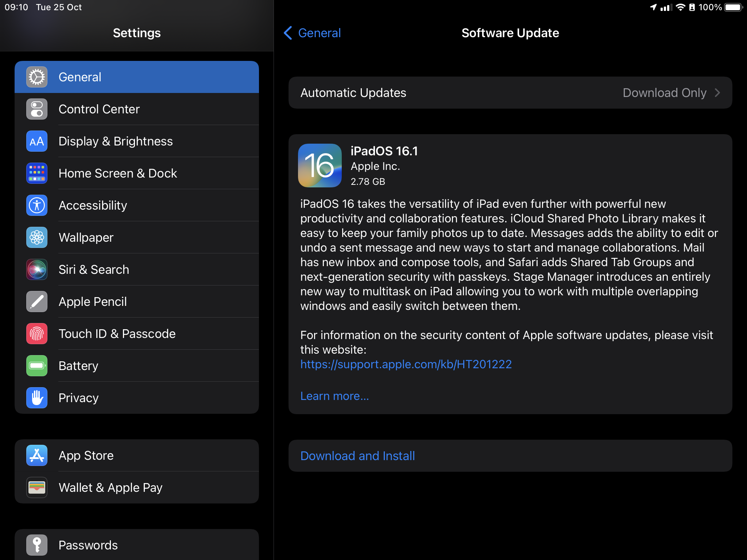Tap the Passwords key icon
Viewport: 747px width, 560px height.
[37, 545]
